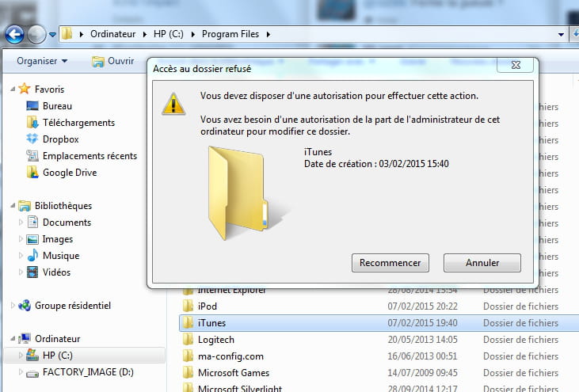579x392 pixels.
Task: Select Program Files in the address path
Action: point(230,34)
